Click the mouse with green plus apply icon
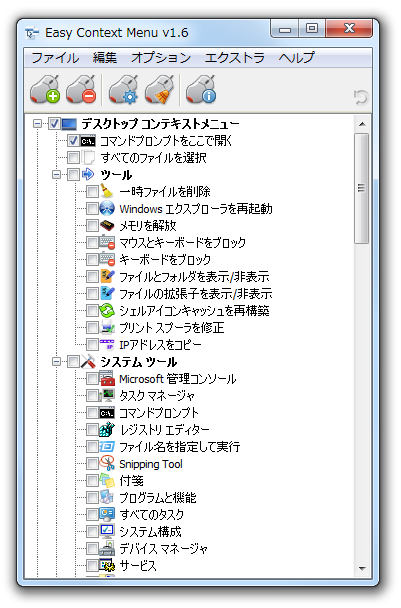 pos(45,90)
